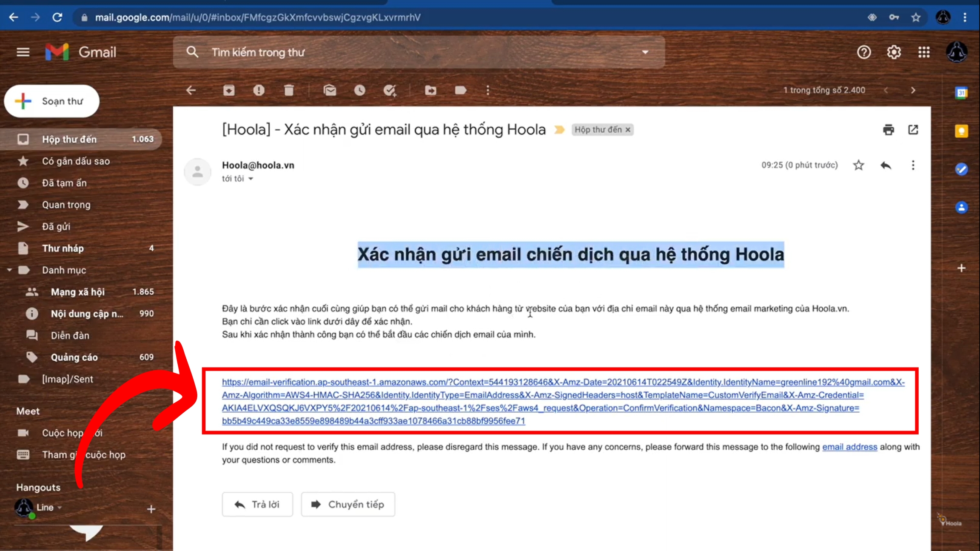Open the email in a new window
Viewport: 980px width, 551px height.
coord(913,130)
